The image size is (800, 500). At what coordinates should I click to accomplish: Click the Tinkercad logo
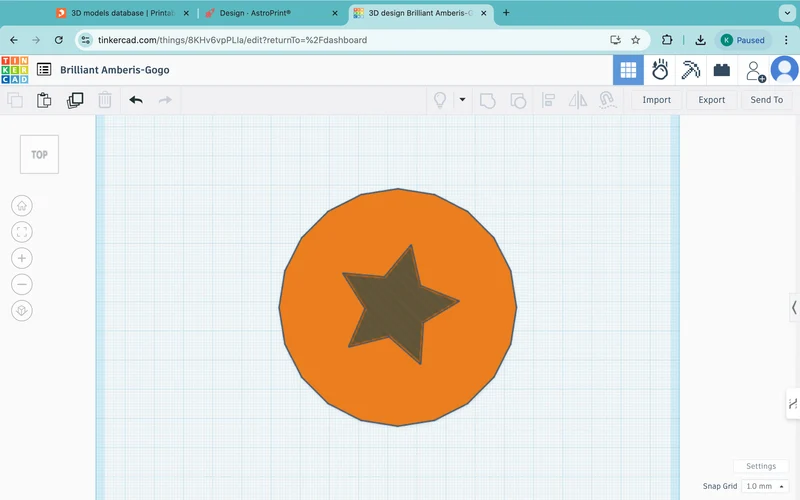point(15,70)
